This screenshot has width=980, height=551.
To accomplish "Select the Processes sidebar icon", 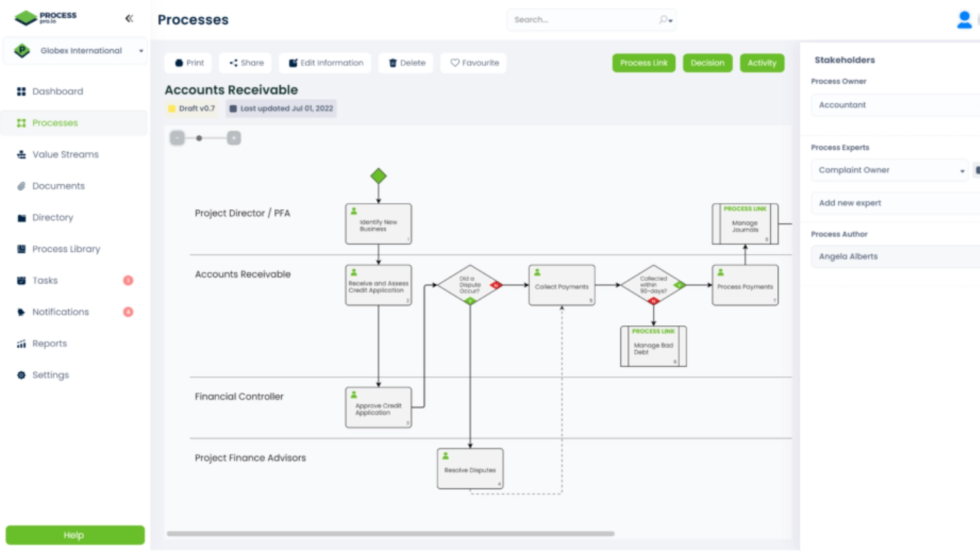I will [21, 123].
